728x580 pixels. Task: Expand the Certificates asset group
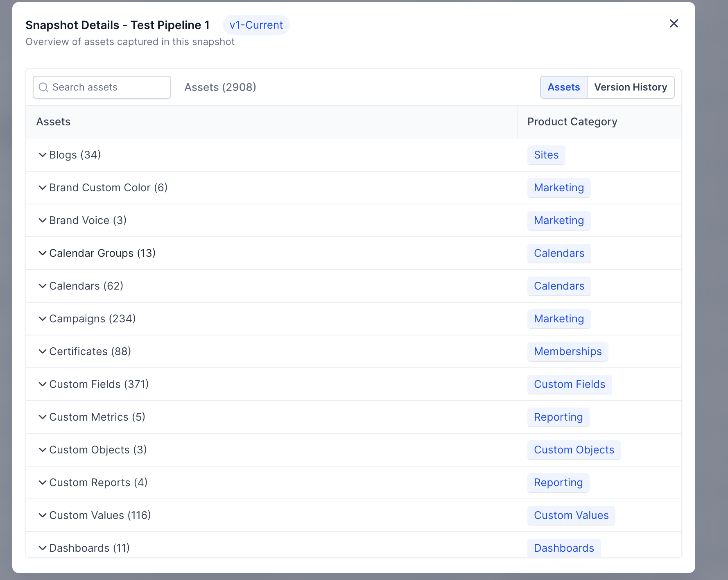pyautogui.click(x=43, y=351)
